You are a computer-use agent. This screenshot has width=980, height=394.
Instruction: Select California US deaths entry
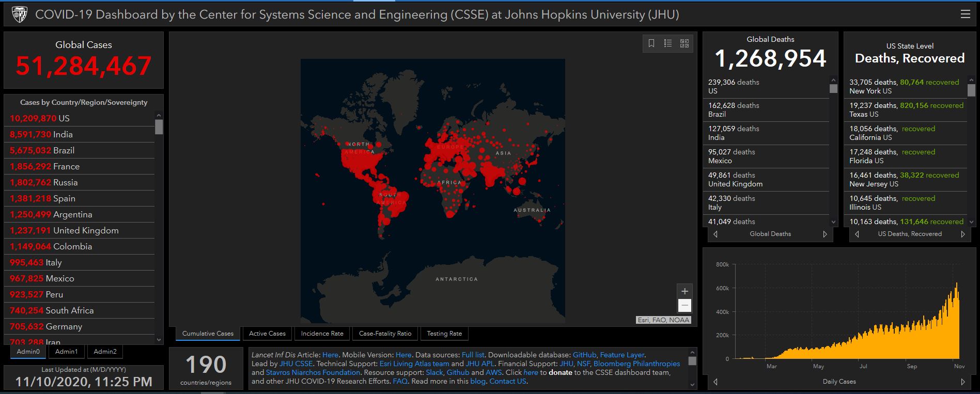907,133
